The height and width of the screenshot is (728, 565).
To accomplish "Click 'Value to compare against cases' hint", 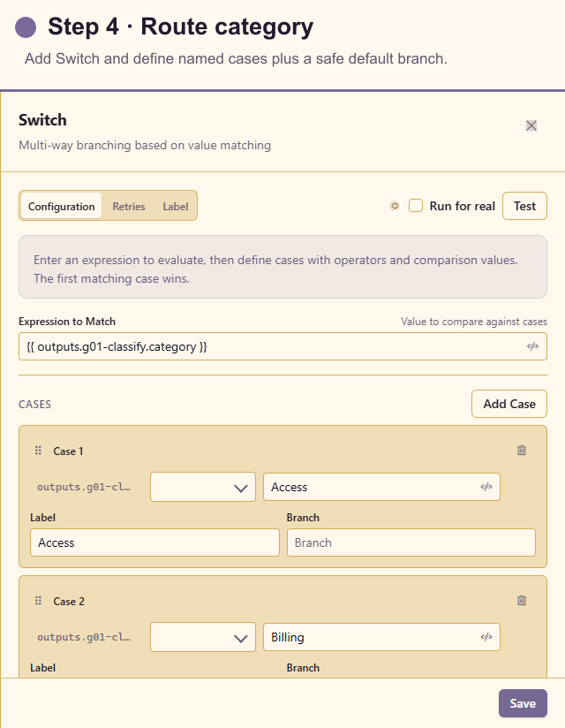I will click(473, 322).
